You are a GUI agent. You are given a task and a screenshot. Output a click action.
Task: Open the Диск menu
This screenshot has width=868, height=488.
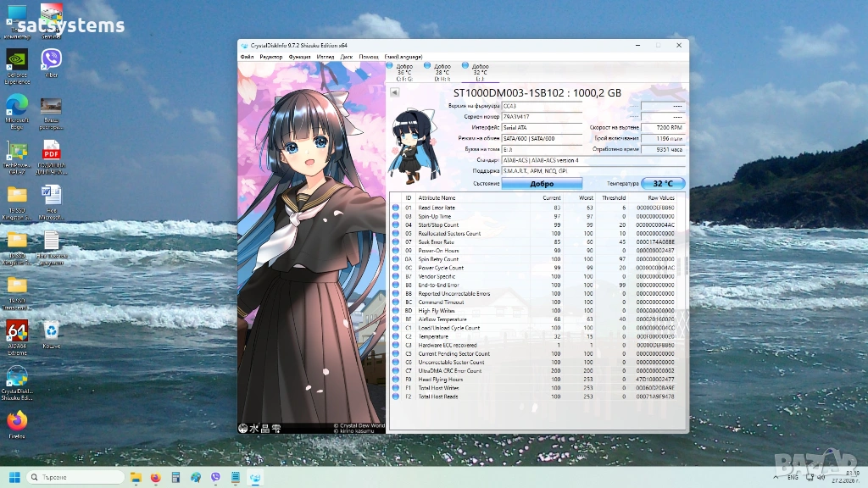347,57
